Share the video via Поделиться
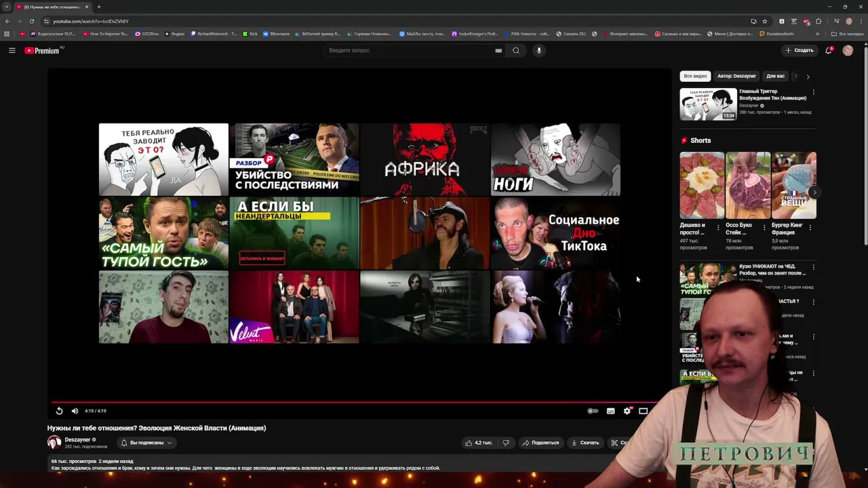Screen dimensions: 868x488 click(540, 443)
